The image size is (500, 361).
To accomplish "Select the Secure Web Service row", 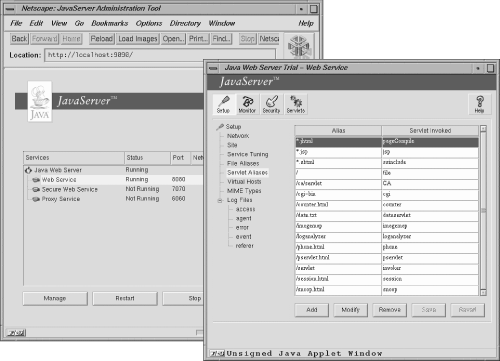I will 113,190.
